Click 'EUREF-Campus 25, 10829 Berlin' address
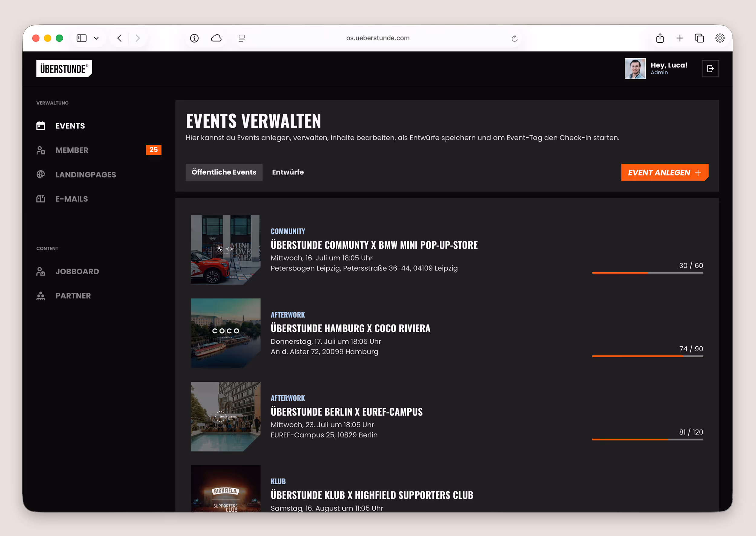 click(324, 435)
